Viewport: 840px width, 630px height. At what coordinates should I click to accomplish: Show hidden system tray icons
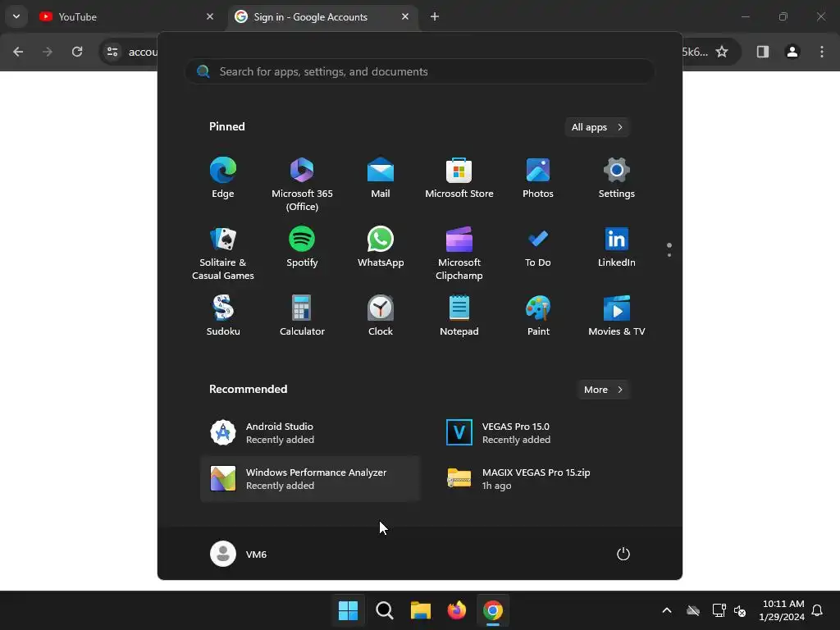tap(666, 610)
